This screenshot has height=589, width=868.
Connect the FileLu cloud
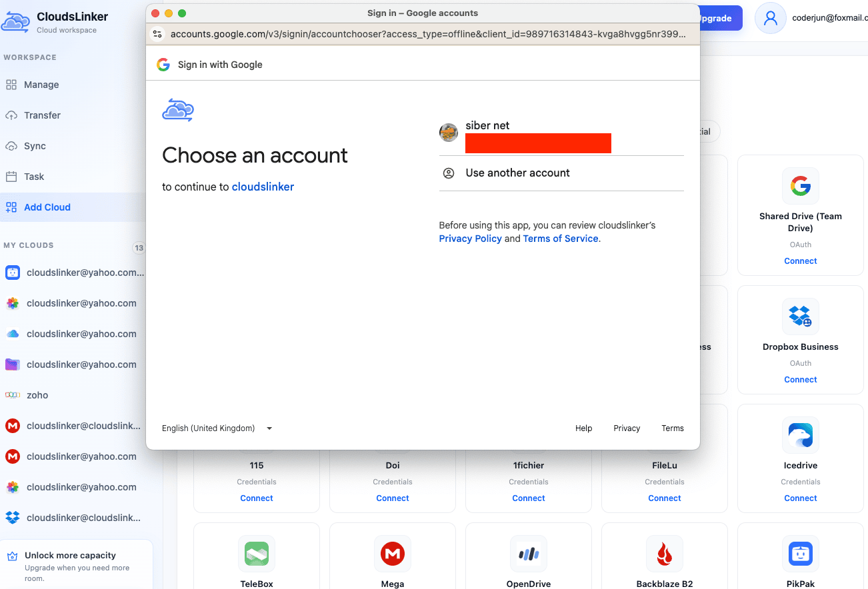click(665, 498)
